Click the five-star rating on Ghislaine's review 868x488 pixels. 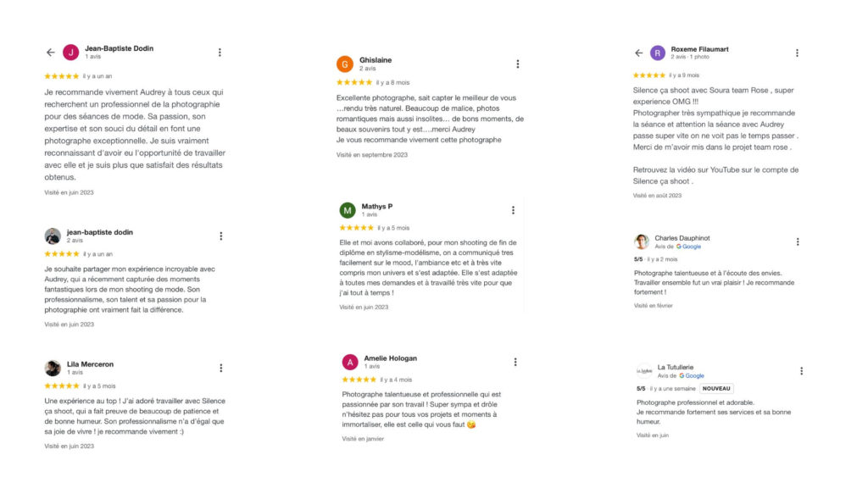354,82
